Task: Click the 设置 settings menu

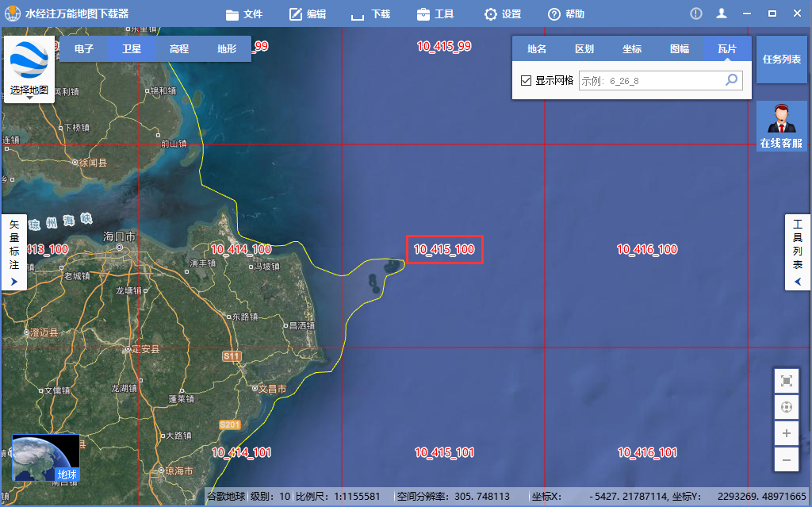Action: (503, 14)
